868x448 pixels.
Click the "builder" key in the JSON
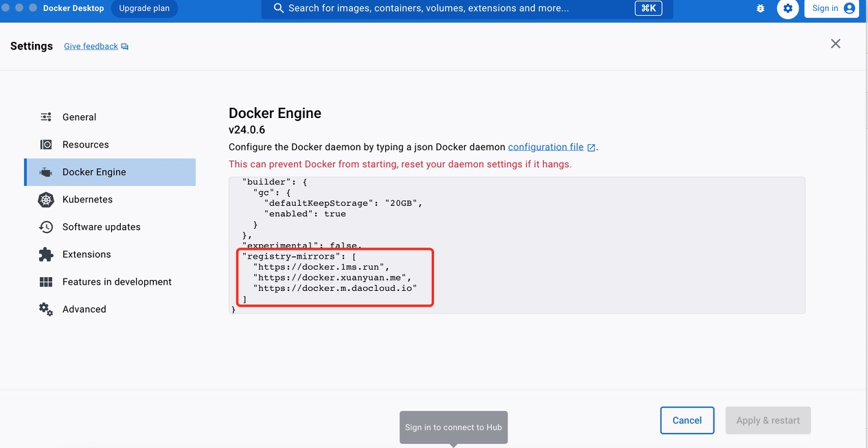point(266,182)
